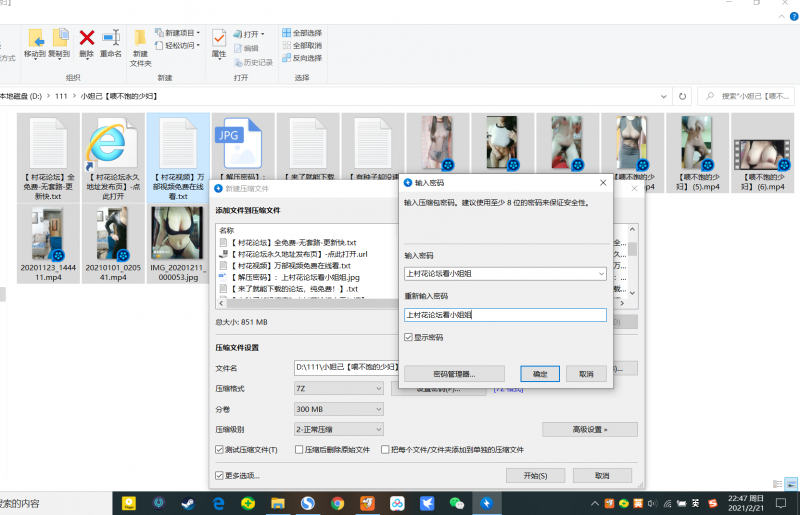Toggle the 测试压缩文件 checkbox
The height and width of the screenshot is (515, 800).
tap(220, 450)
